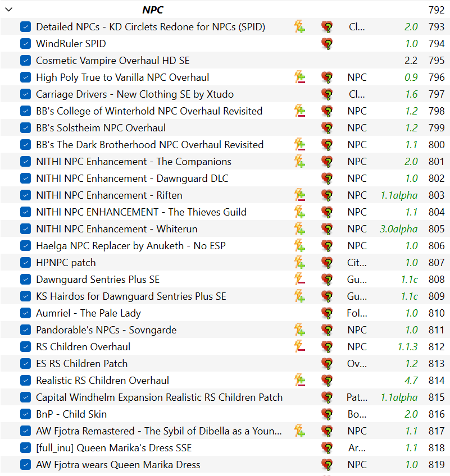Click conflict icon for NITHI The Companions

pos(299,162)
